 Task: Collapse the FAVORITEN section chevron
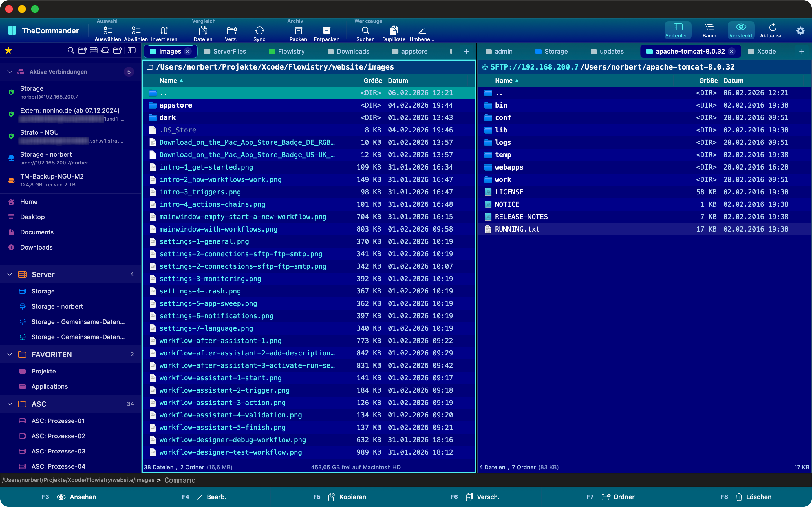pos(10,354)
